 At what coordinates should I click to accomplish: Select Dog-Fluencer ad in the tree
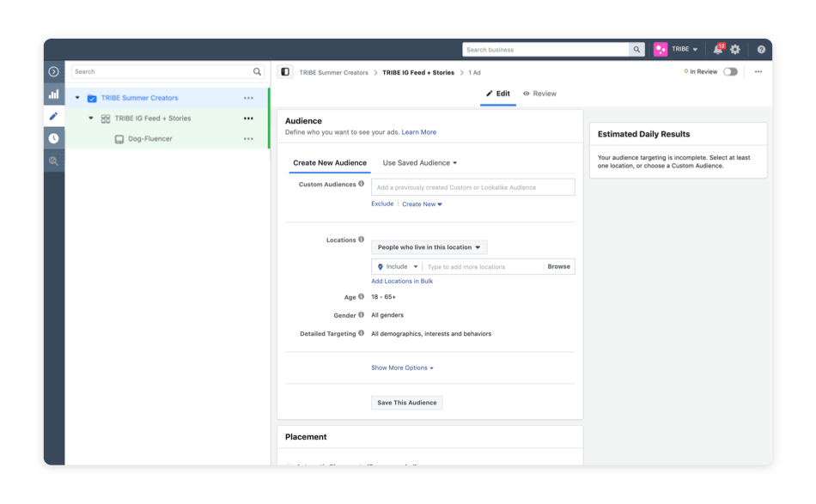coord(149,139)
